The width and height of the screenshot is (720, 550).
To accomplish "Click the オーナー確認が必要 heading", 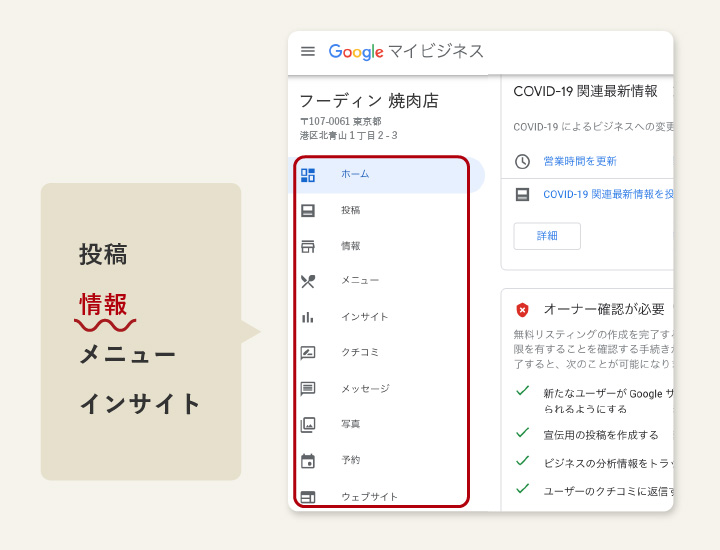I will click(x=604, y=309).
